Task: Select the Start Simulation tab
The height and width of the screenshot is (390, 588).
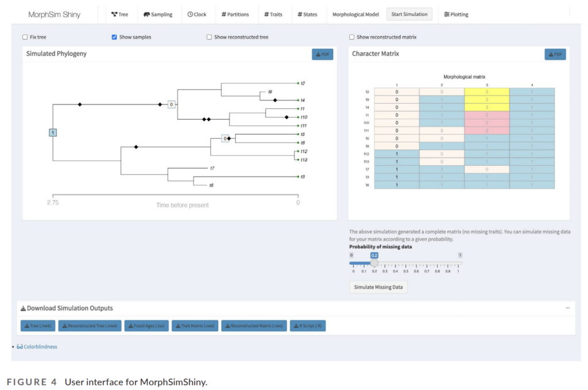Action: point(409,14)
